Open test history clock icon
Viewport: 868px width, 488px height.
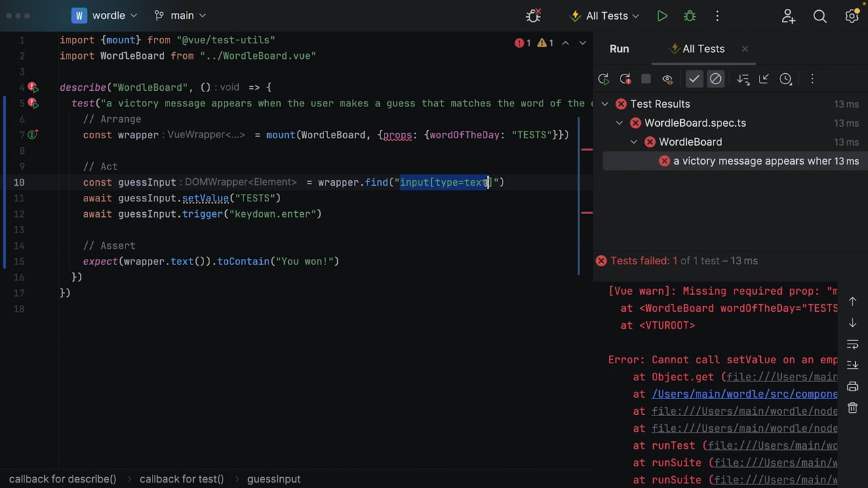[785, 79]
